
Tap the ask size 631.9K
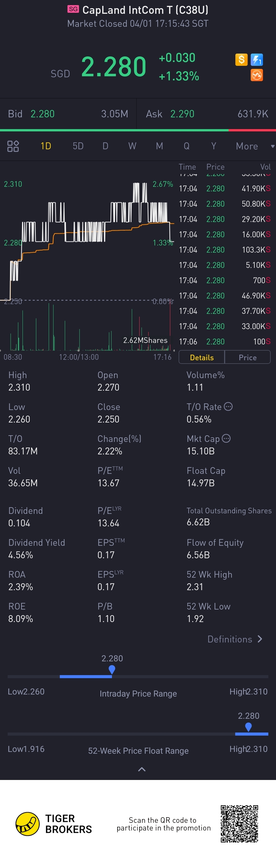(253, 114)
